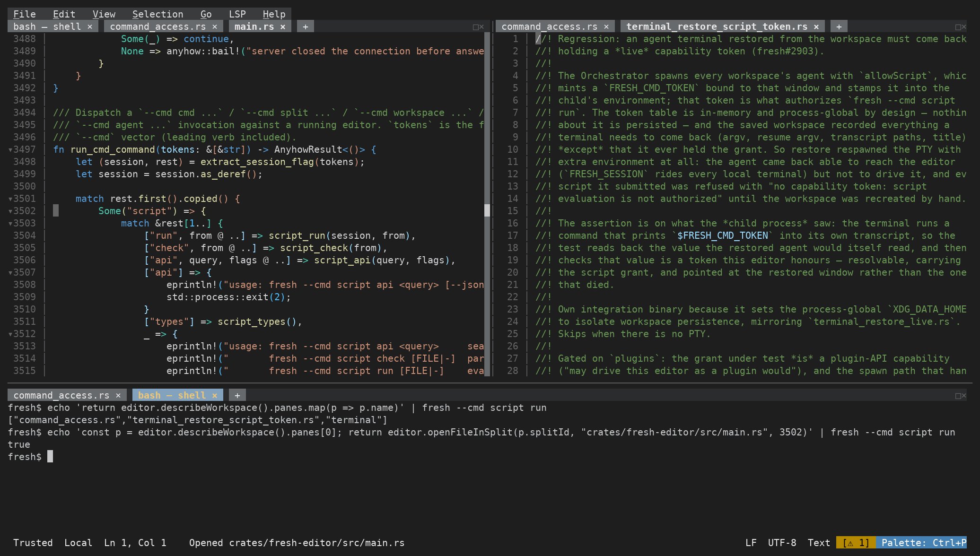Click the terminal prompt cursor after 'fresh$'
Image resolution: width=980 pixels, height=556 pixels.
50,457
